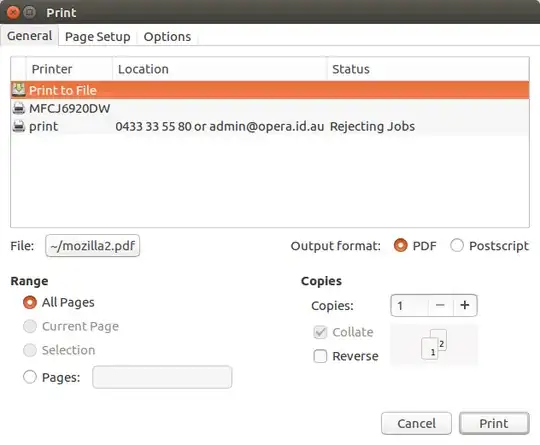Click the Print button
Viewport: 540px width, 445px height.
click(494, 423)
